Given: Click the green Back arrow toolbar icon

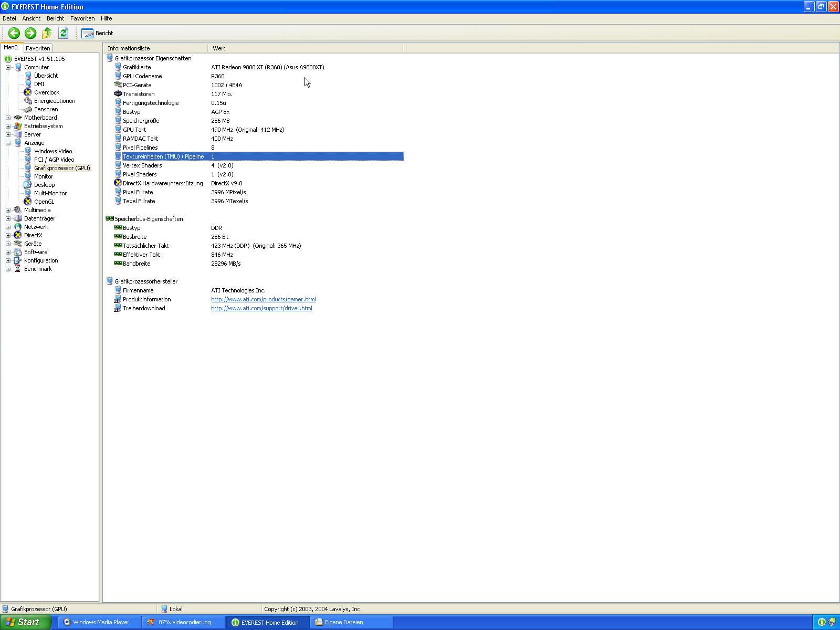Looking at the screenshot, I should point(14,33).
